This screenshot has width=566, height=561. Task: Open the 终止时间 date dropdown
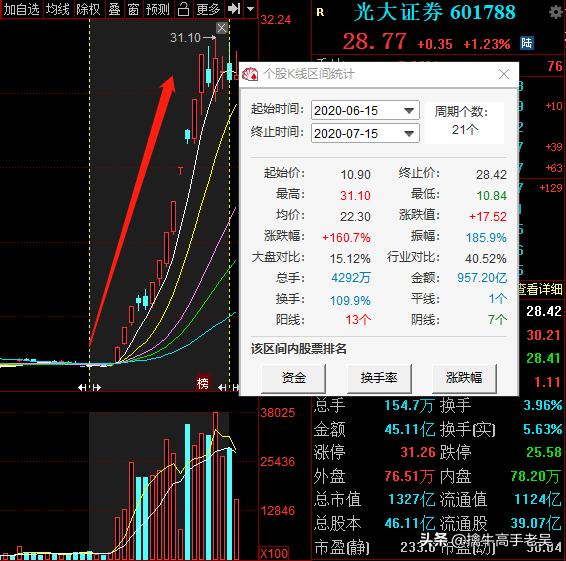click(x=409, y=134)
